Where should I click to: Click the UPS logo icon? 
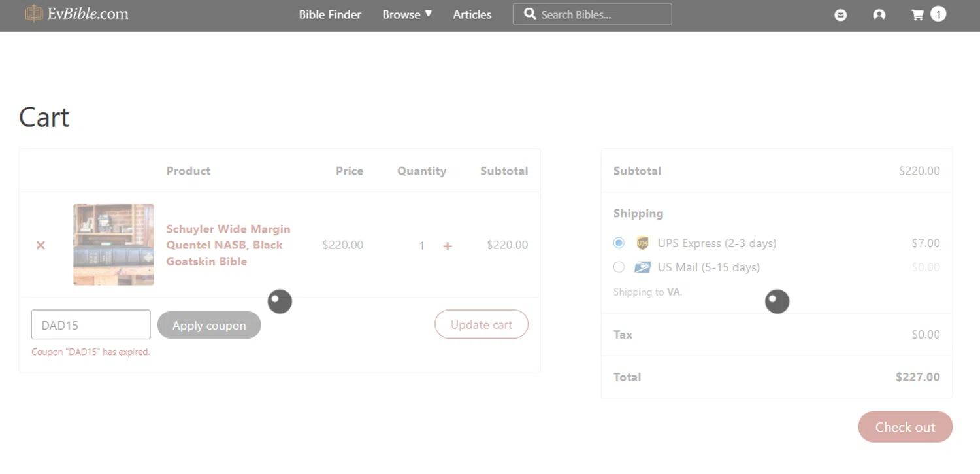pyautogui.click(x=642, y=243)
